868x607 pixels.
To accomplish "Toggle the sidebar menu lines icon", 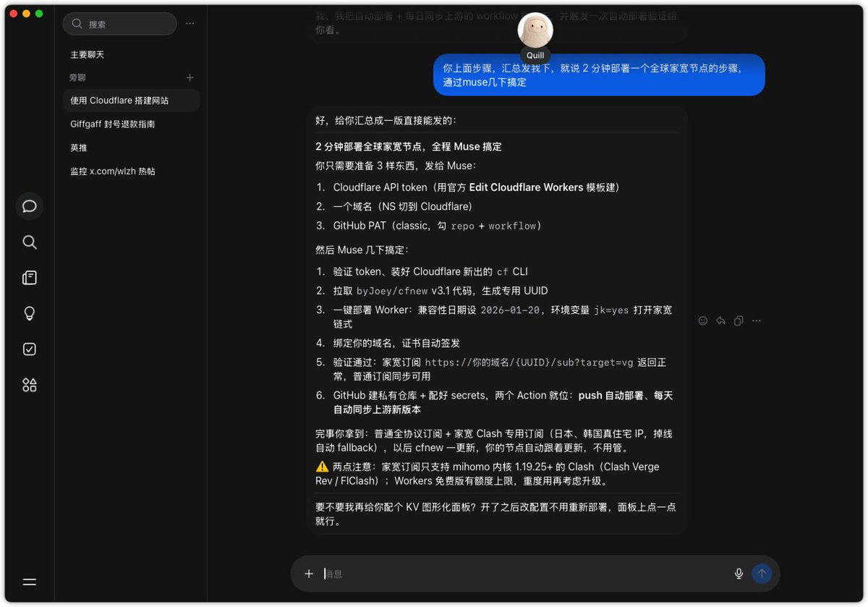I will pyautogui.click(x=30, y=582).
